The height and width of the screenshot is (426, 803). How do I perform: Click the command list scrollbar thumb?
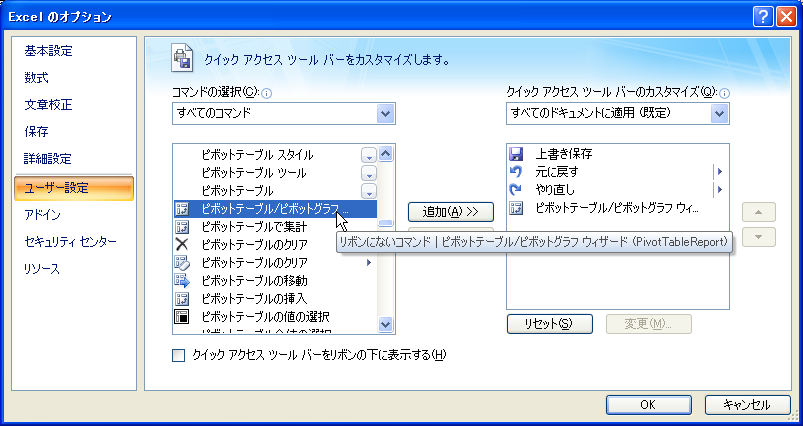[x=386, y=223]
